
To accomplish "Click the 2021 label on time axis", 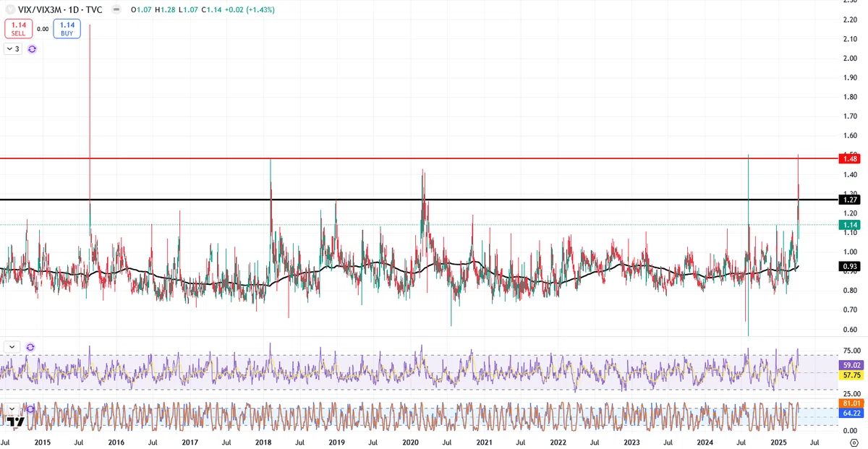I will pos(484,442).
